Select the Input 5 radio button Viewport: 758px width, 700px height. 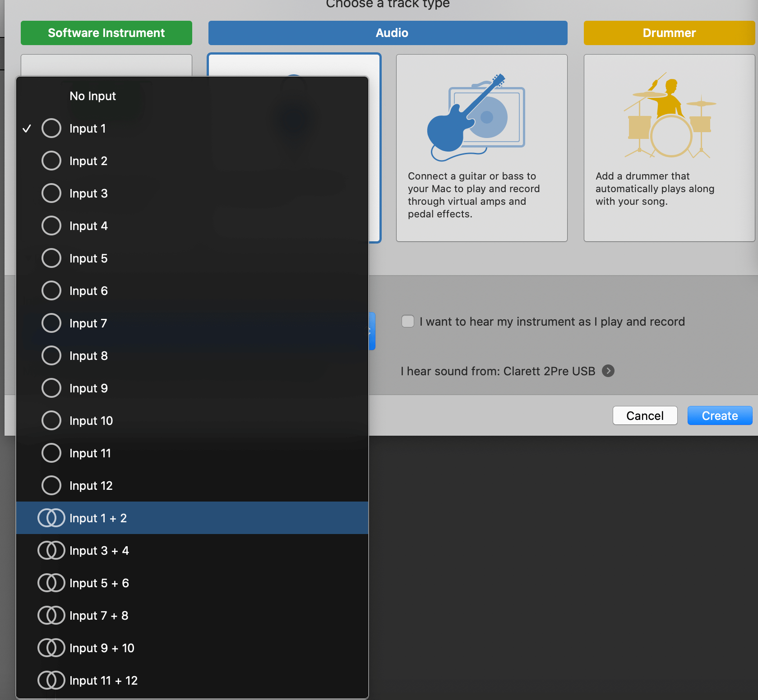[51, 258]
